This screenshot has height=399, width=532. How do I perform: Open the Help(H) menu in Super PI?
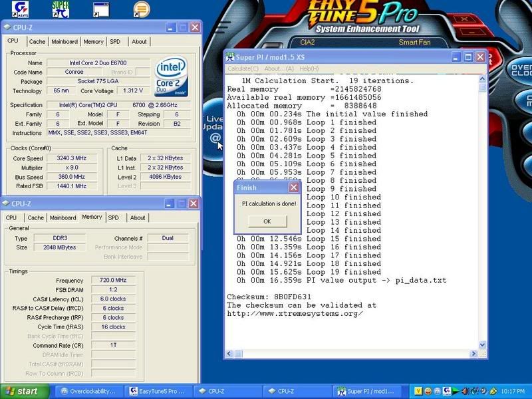coord(309,68)
